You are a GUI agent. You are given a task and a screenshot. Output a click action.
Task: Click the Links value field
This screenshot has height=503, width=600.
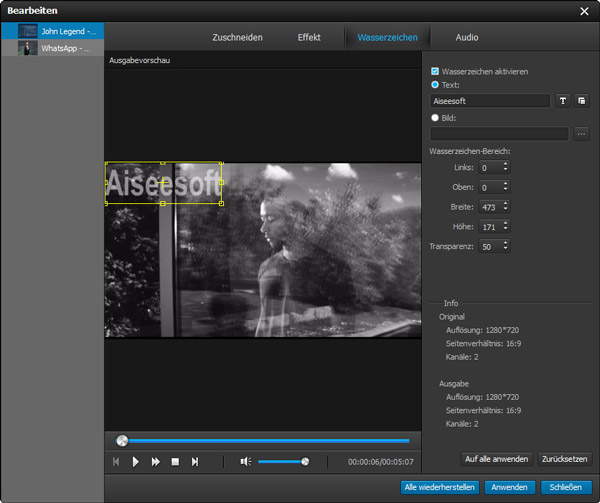491,168
